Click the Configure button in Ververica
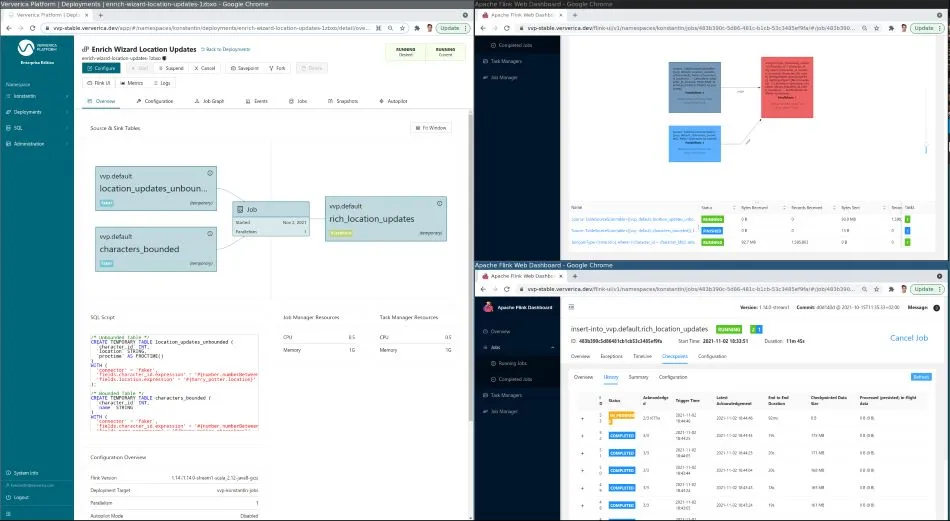 tap(101, 68)
